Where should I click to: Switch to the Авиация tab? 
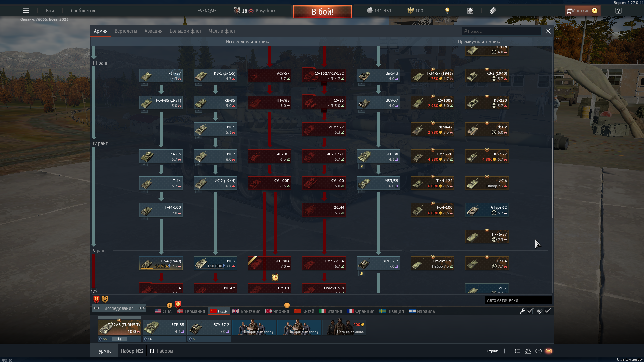[153, 31]
